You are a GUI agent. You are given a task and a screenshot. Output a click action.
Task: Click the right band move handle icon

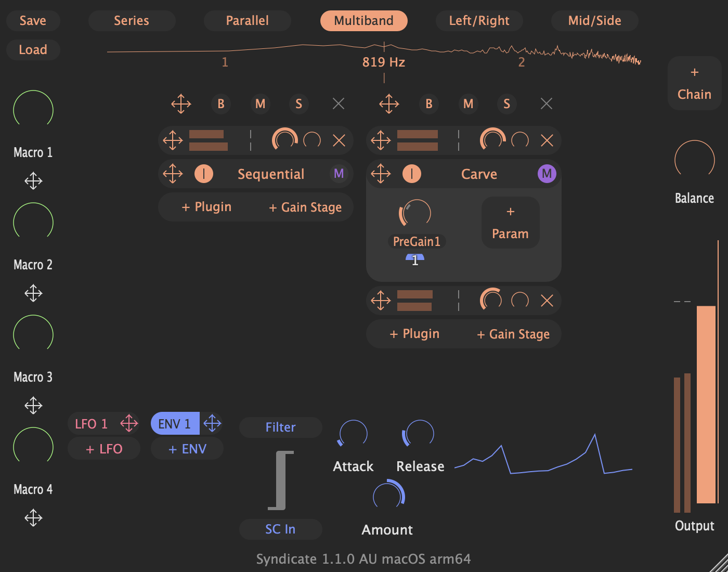389,103
